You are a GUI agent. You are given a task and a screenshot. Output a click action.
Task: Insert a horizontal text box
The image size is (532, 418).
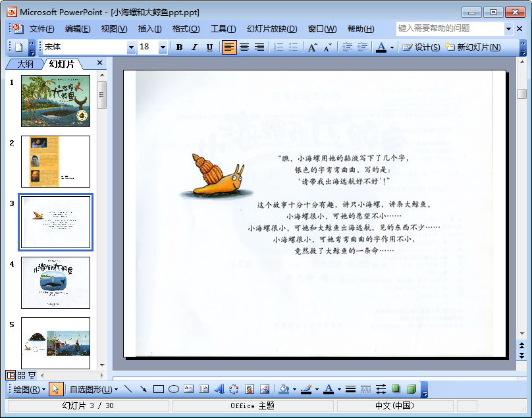189,389
